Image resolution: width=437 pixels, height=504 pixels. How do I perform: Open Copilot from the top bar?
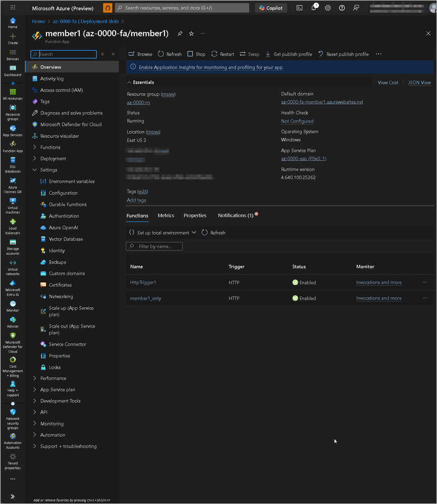[271, 8]
